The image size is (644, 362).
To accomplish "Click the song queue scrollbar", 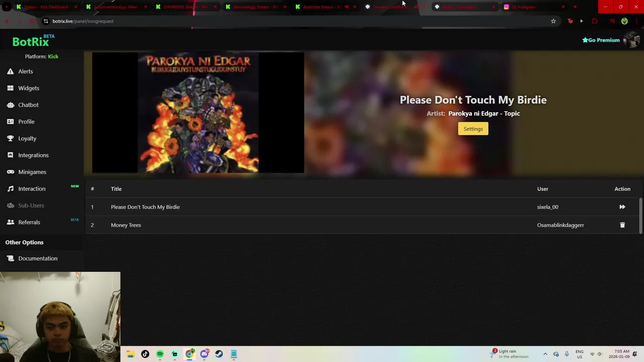I will pyautogui.click(x=640, y=216).
